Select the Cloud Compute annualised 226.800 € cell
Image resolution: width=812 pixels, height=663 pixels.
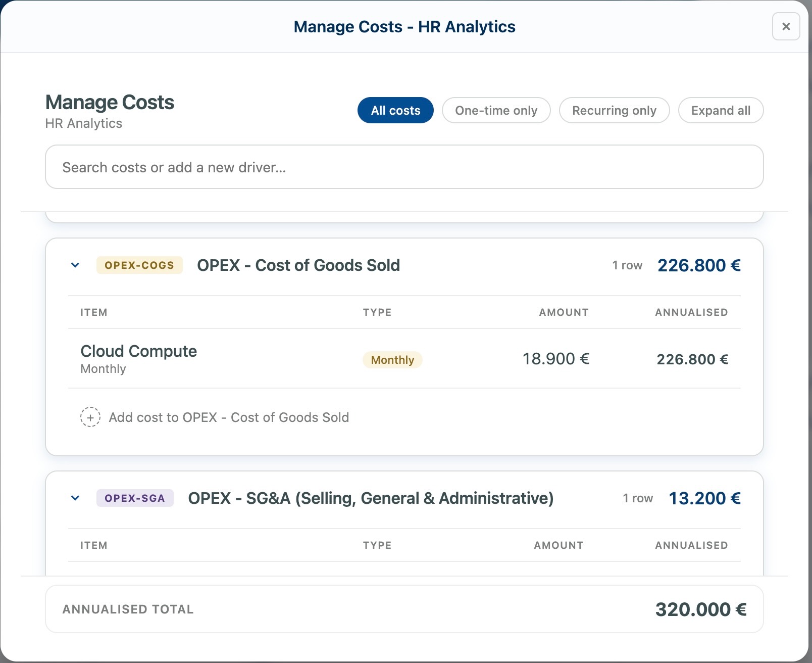[692, 359]
